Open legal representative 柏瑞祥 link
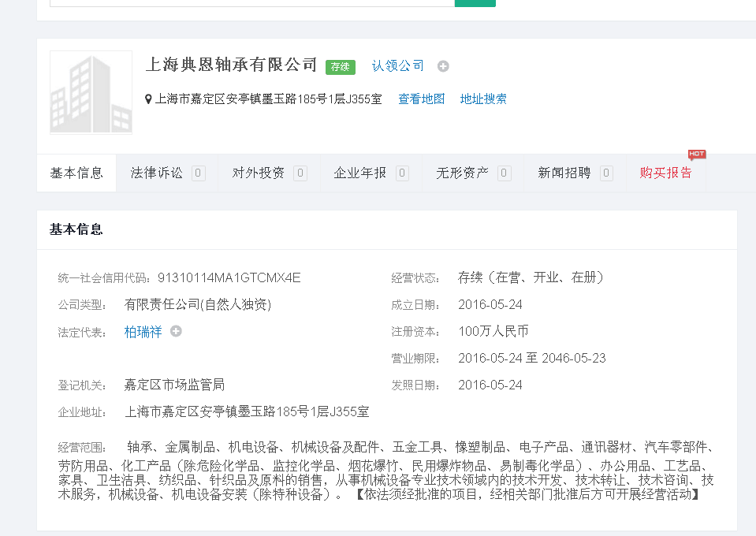The height and width of the screenshot is (536, 756). [143, 332]
